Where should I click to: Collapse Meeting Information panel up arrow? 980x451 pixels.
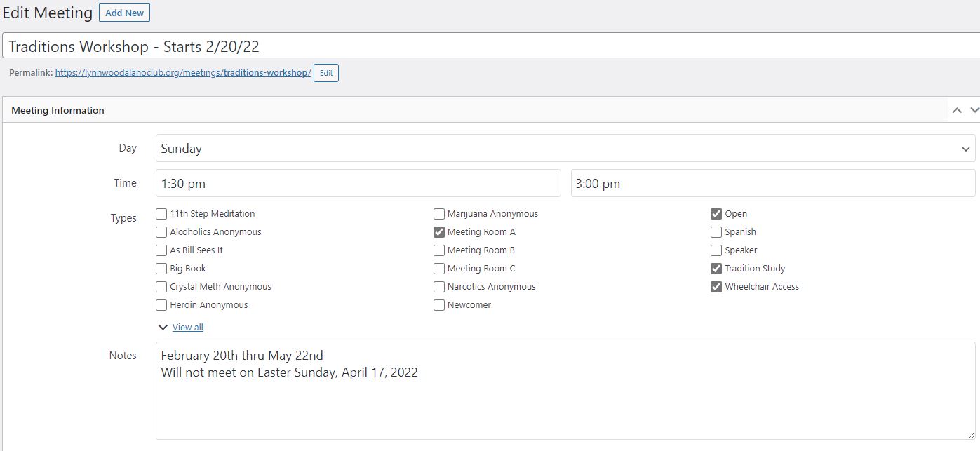pos(957,110)
